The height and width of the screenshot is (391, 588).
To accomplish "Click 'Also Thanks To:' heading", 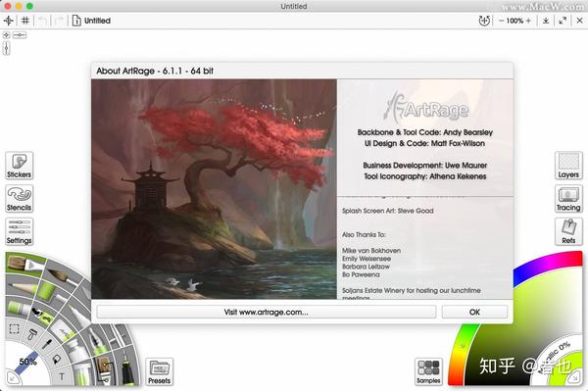I will pyautogui.click(x=364, y=234).
